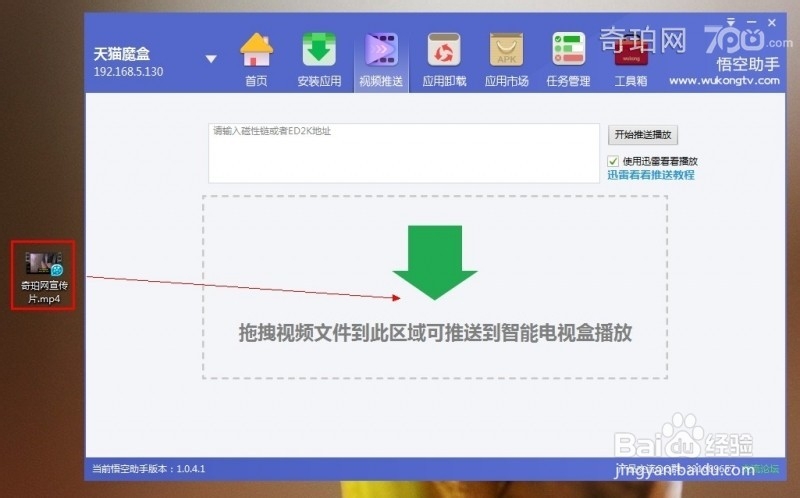Screen dimensions: 800x498
Task: Open the 迅雷看看推送教程 link
Action: (651, 175)
